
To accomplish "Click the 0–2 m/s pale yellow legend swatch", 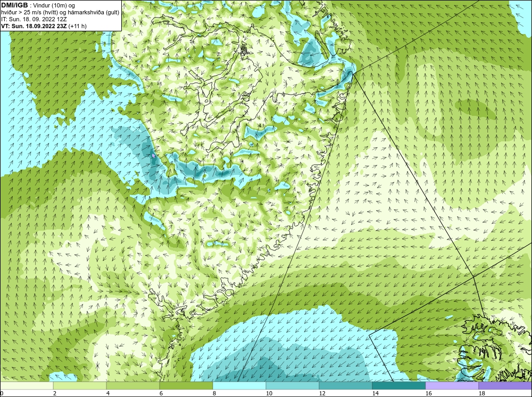I will pos(27,385).
